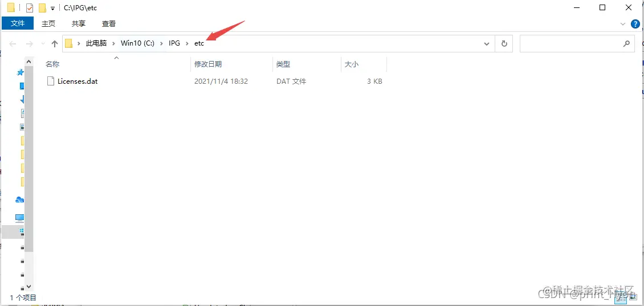Open the 文件 tab
This screenshot has width=644, height=306.
18,23
